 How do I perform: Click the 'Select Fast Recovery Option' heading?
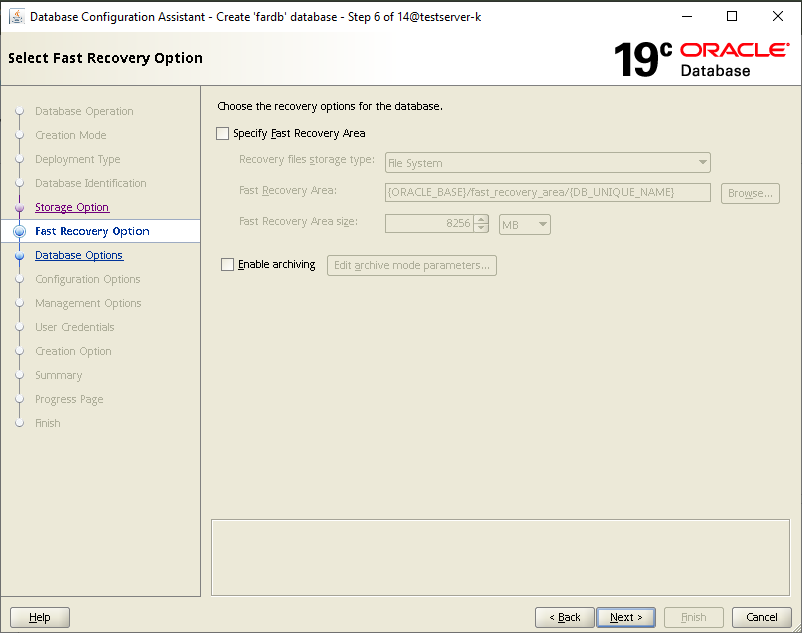coord(105,58)
